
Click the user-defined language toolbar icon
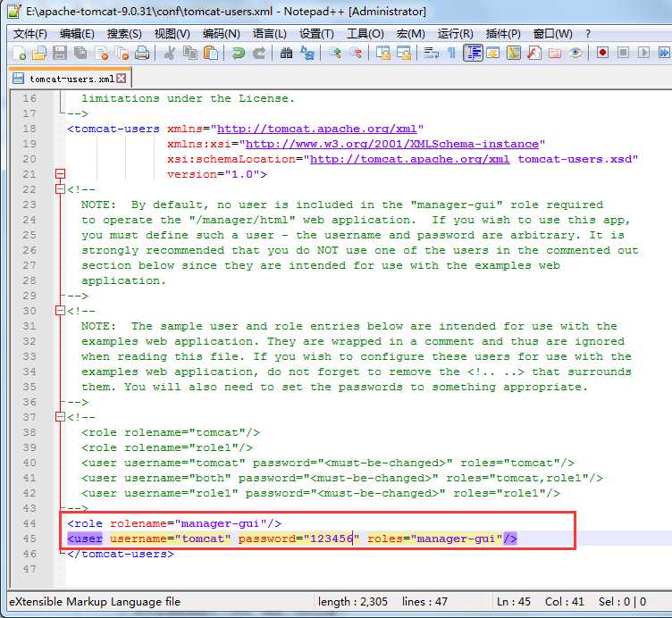[493, 53]
